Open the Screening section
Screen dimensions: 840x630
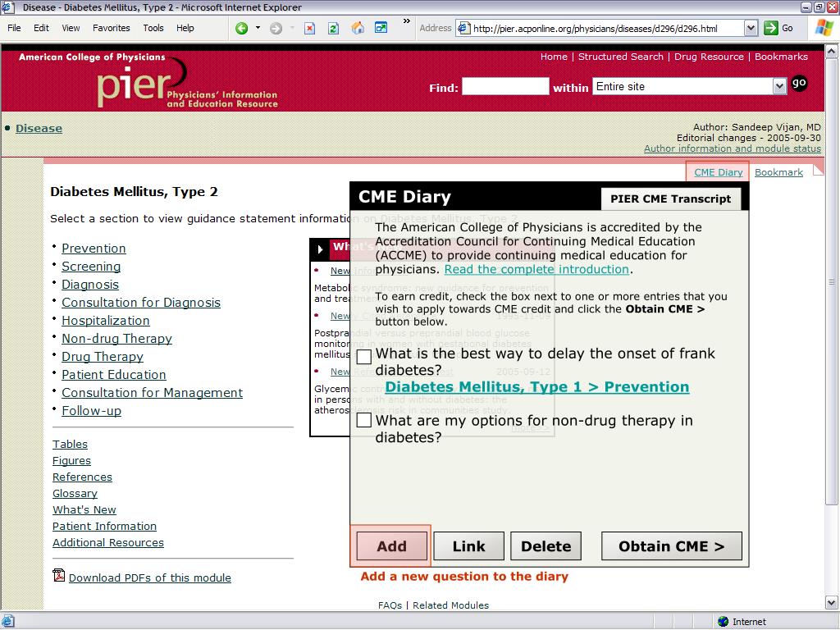(91, 267)
